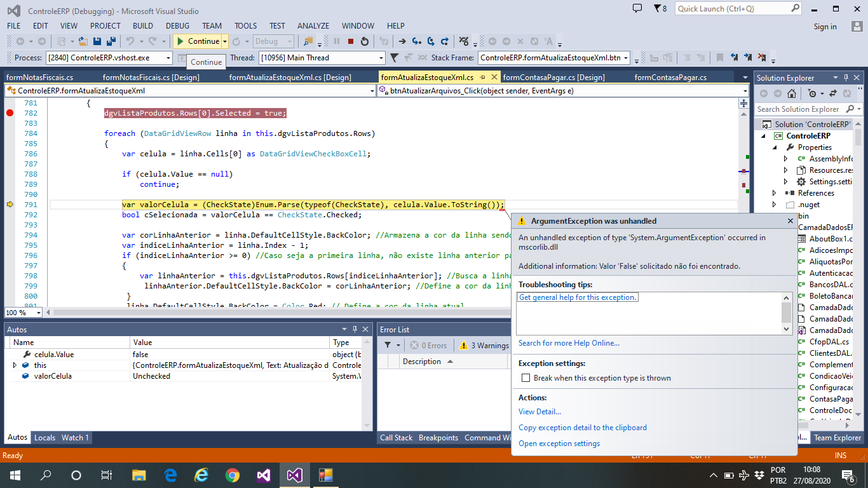
Task: Toggle auto-hide pin on Solution Explorer
Action: 846,78
